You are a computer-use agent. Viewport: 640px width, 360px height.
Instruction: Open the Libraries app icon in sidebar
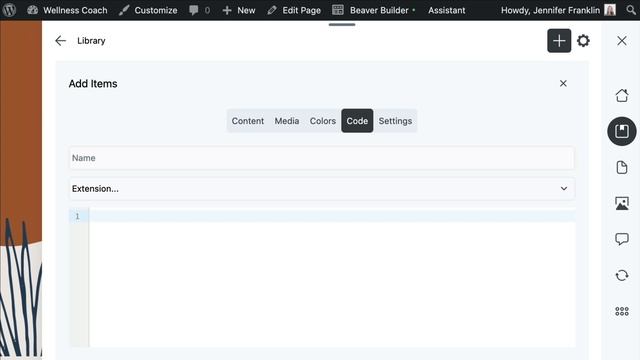tap(622, 131)
